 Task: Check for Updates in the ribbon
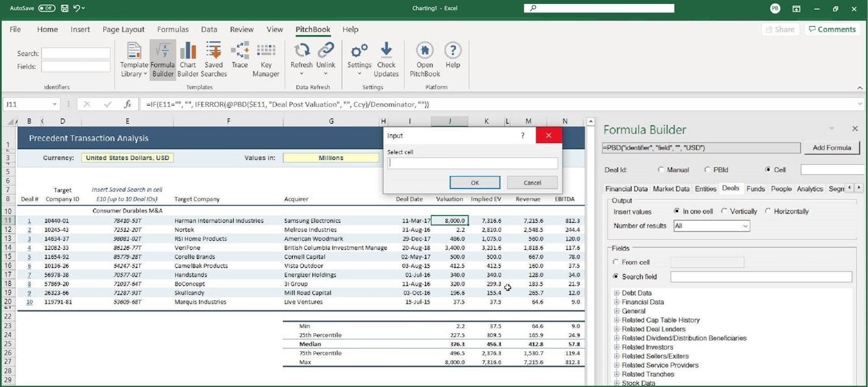click(x=386, y=60)
